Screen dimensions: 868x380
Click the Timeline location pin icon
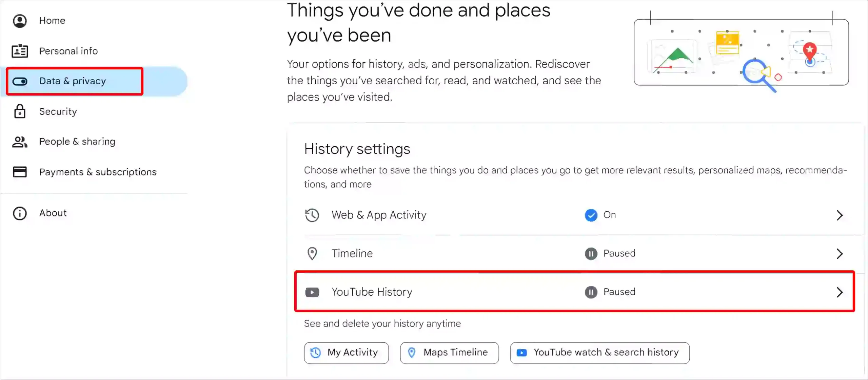pos(312,253)
